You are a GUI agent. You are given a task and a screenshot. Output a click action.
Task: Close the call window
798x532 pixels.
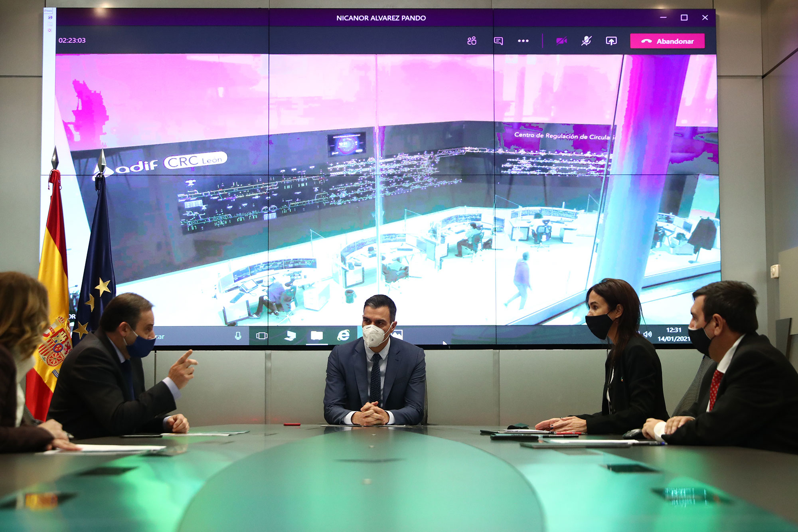click(705, 18)
